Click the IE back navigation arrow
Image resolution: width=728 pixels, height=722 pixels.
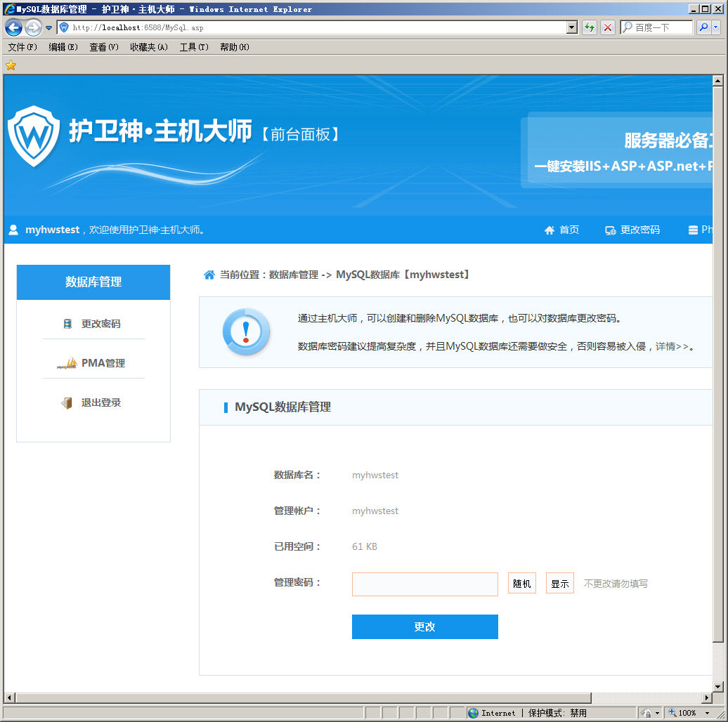point(13,27)
